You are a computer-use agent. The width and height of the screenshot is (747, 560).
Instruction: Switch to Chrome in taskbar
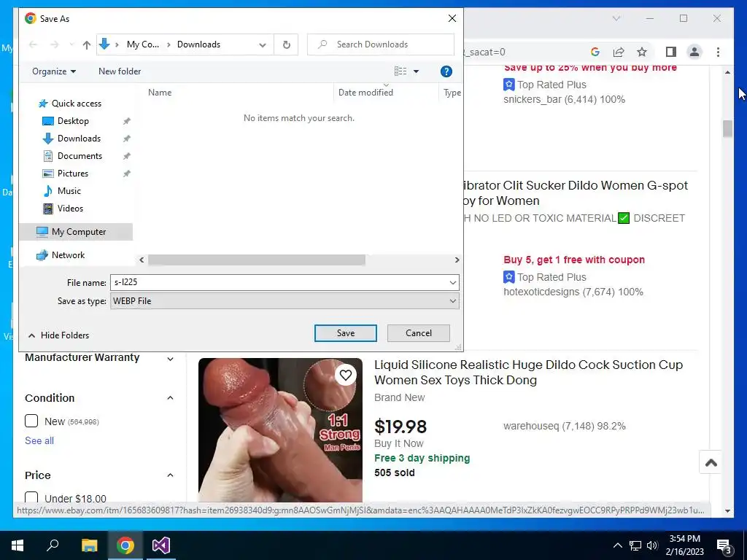pos(125,545)
